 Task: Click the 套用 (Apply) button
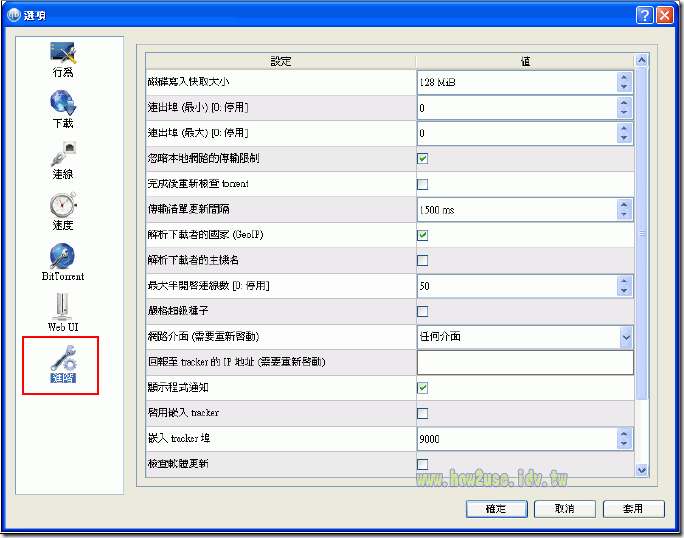[x=632, y=508]
